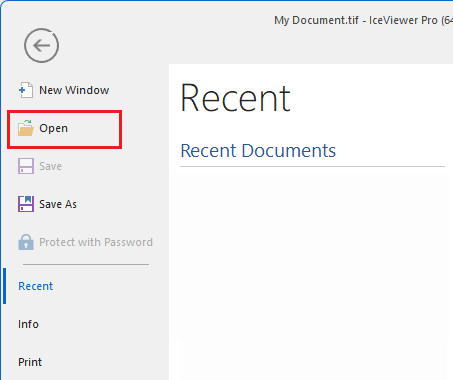This screenshot has width=453, height=380.
Task: Open the Info tab
Action: (28, 324)
